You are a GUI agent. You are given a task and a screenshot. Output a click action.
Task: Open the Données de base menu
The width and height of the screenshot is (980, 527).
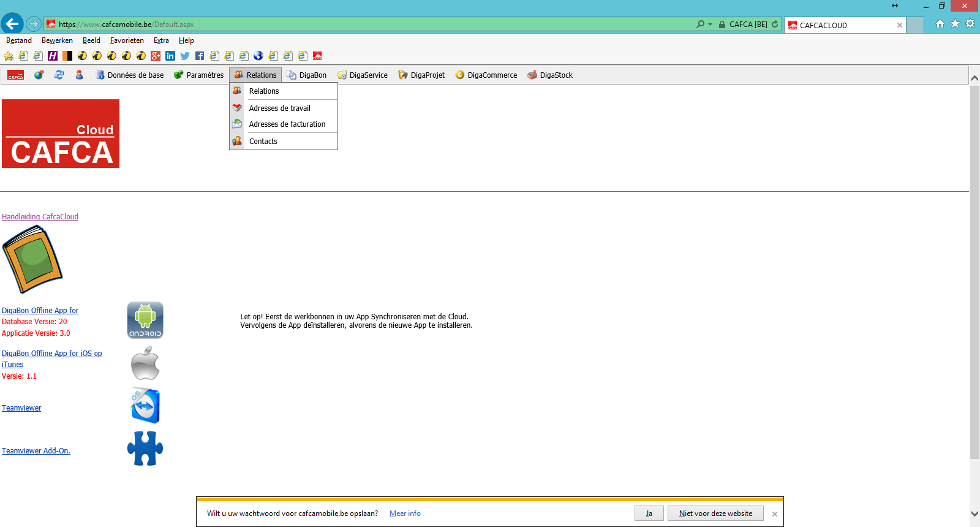pyautogui.click(x=130, y=75)
